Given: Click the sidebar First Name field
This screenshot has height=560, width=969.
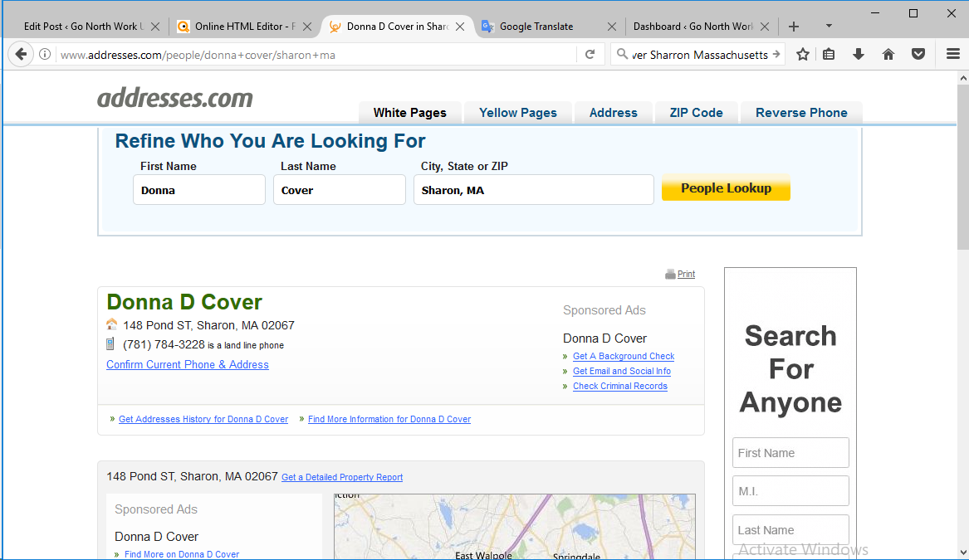Looking at the screenshot, I should coord(790,453).
